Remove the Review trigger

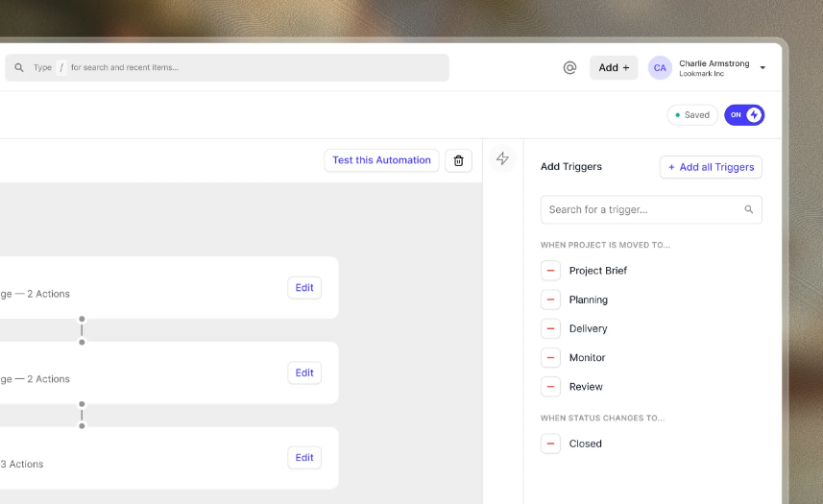[550, 387]
